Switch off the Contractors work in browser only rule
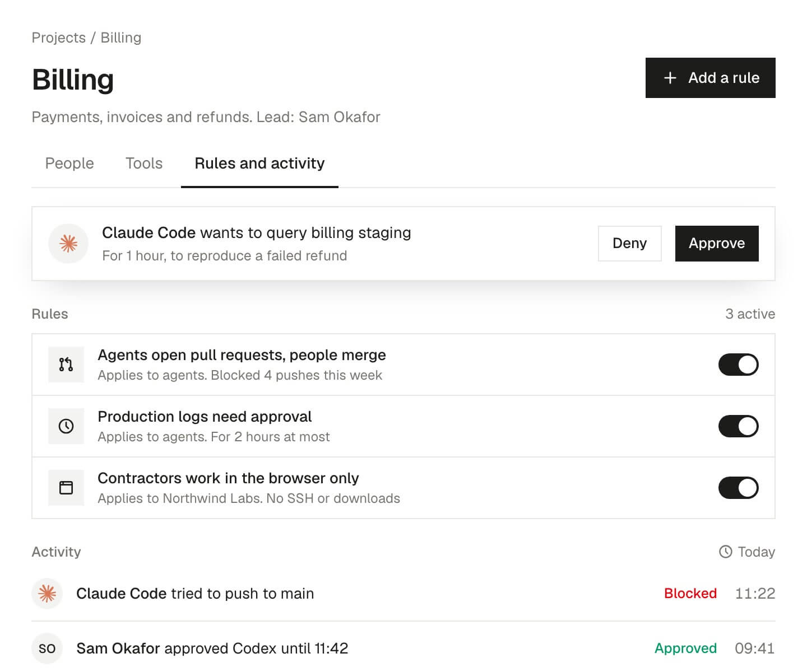This screenshot has width=807, height=672. click(x=738, y=488)
